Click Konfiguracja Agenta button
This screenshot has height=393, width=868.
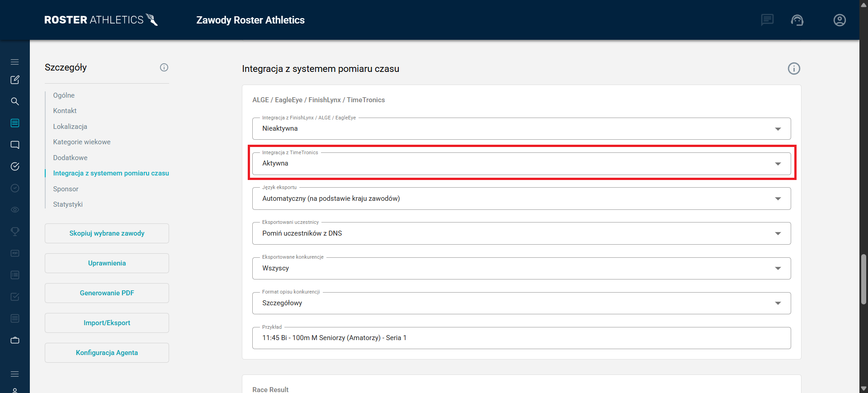pyautogui.click(x=107, y=353)
